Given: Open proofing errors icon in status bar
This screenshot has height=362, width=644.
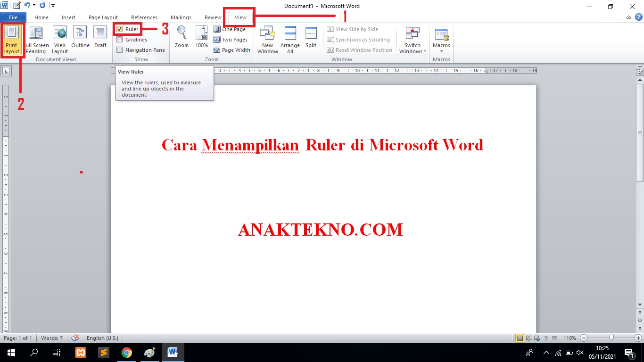Looking at the screenshot, I should tap(75, 338).
